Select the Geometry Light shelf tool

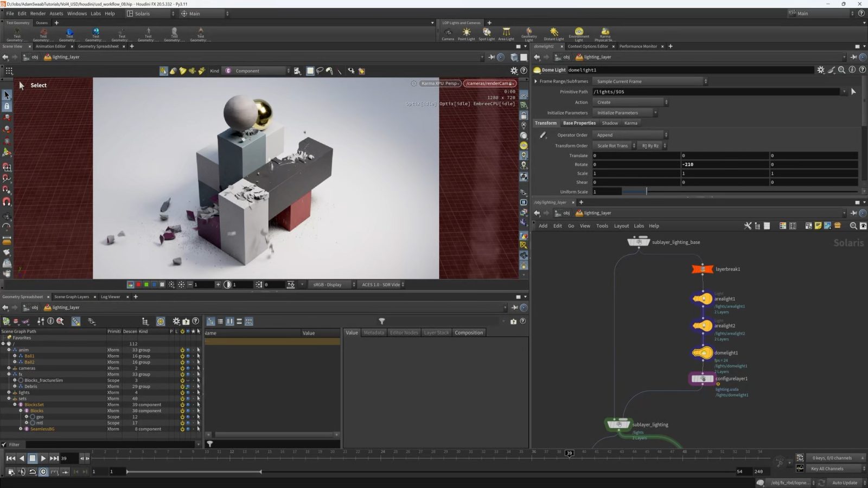[x=528, y=33]
